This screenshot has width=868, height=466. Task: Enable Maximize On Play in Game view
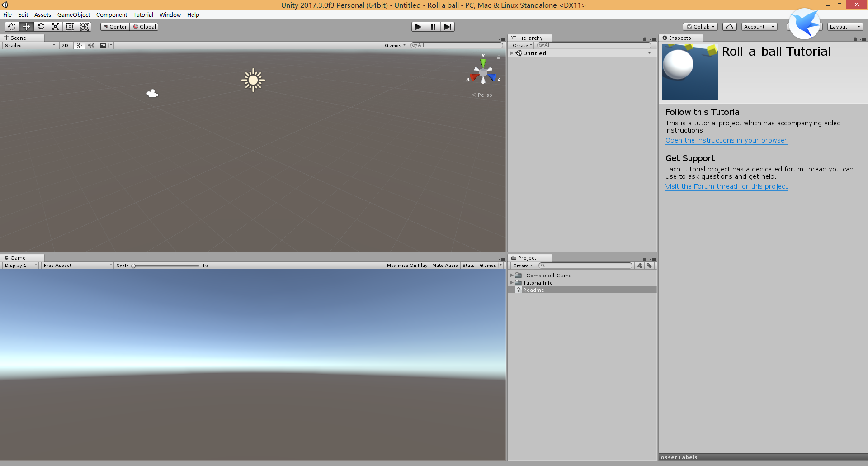(406, 265)
